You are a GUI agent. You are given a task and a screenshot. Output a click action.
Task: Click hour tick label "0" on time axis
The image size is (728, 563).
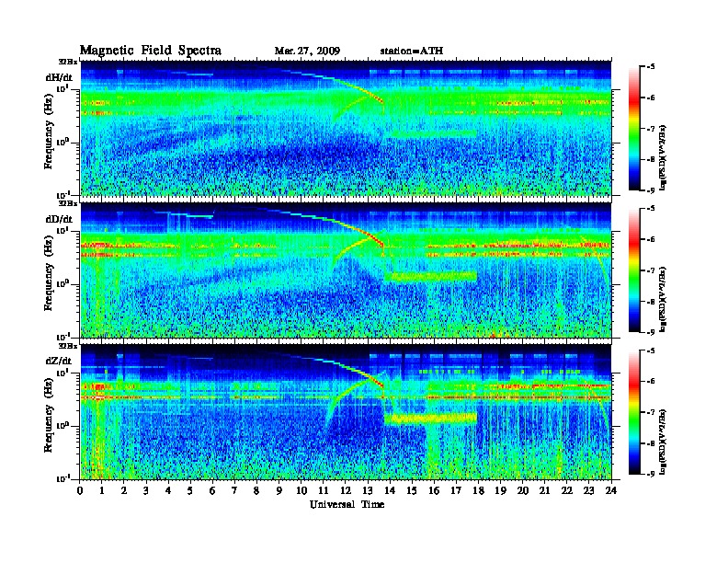click(80, 491)
